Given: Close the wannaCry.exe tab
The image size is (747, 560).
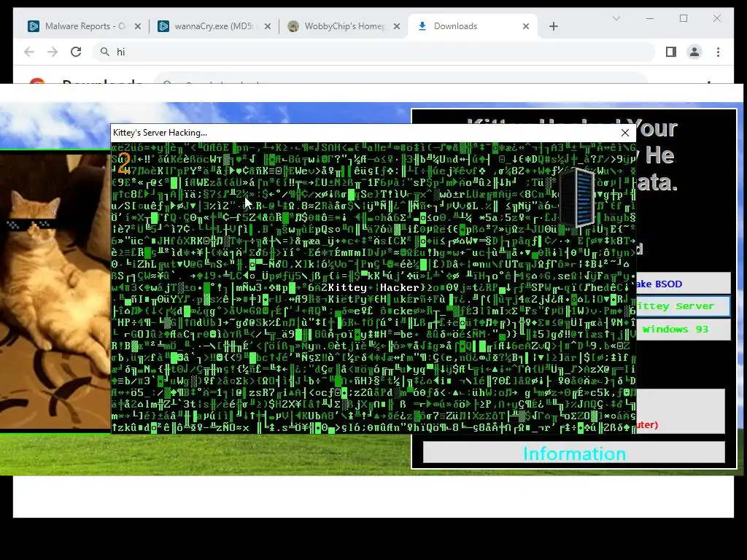Looking at the screenshot, I should [x=267, y=26].
